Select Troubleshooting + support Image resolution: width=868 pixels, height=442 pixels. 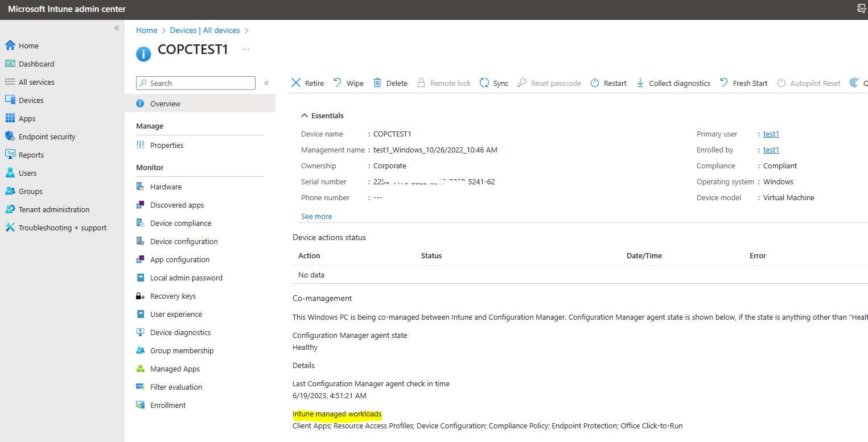[58, 227]
